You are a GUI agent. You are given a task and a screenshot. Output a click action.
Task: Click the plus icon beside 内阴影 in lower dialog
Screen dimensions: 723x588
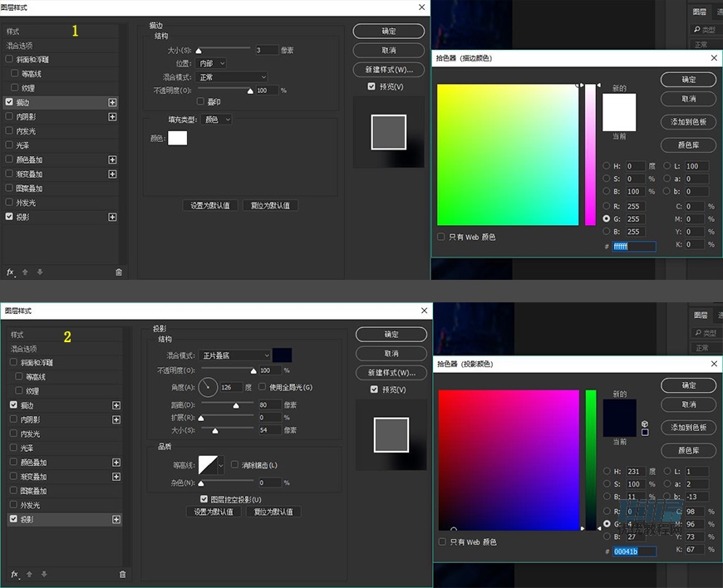coord(116,419)
